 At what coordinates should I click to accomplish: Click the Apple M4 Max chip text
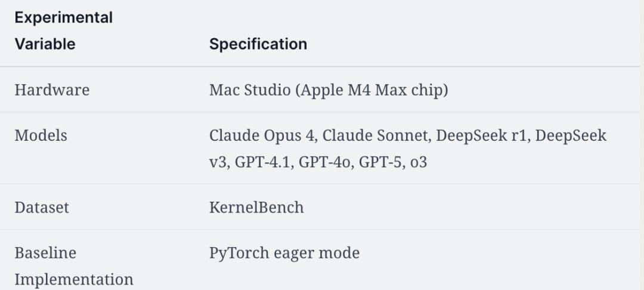[370, 90]
